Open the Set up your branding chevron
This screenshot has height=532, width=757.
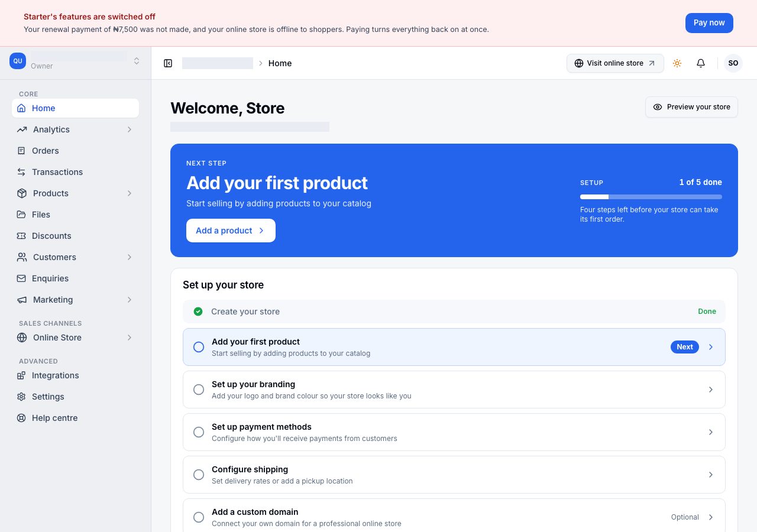point(711,390)
